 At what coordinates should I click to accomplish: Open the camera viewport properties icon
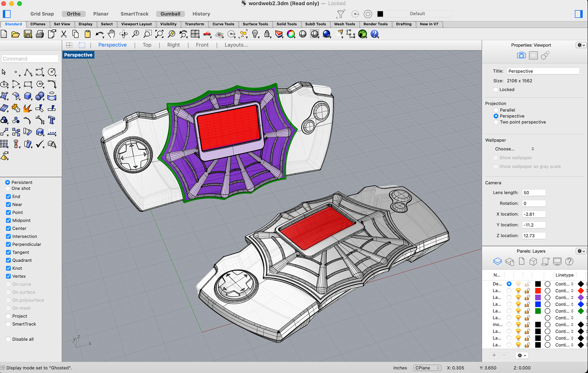521,55
